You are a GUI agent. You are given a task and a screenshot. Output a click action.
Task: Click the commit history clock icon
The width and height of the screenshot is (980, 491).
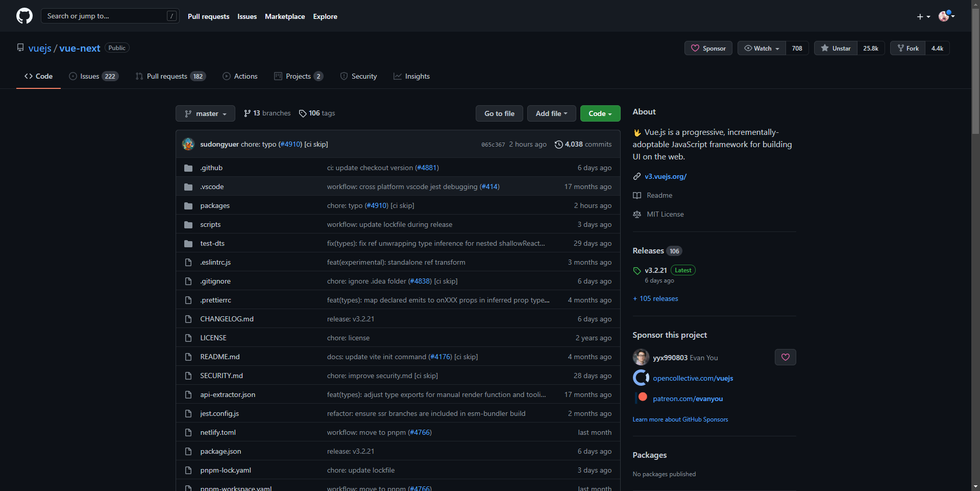point(558,145)
